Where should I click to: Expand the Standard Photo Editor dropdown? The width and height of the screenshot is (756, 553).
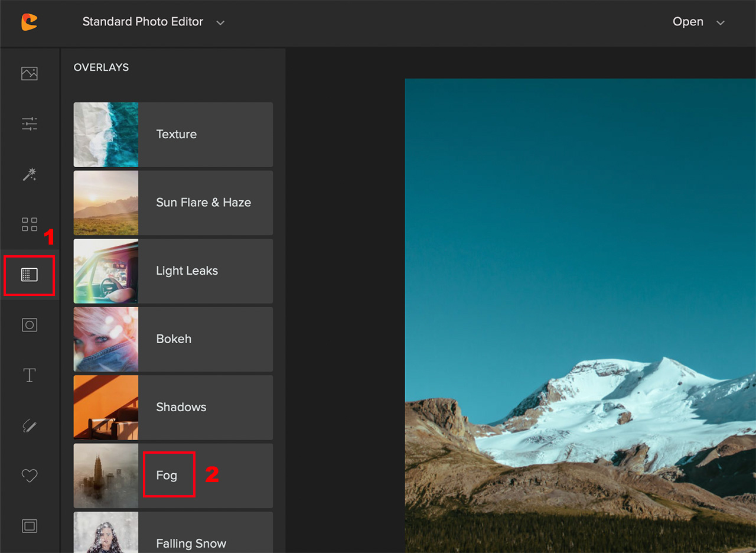pyautogui.click(x=142, y=22)
